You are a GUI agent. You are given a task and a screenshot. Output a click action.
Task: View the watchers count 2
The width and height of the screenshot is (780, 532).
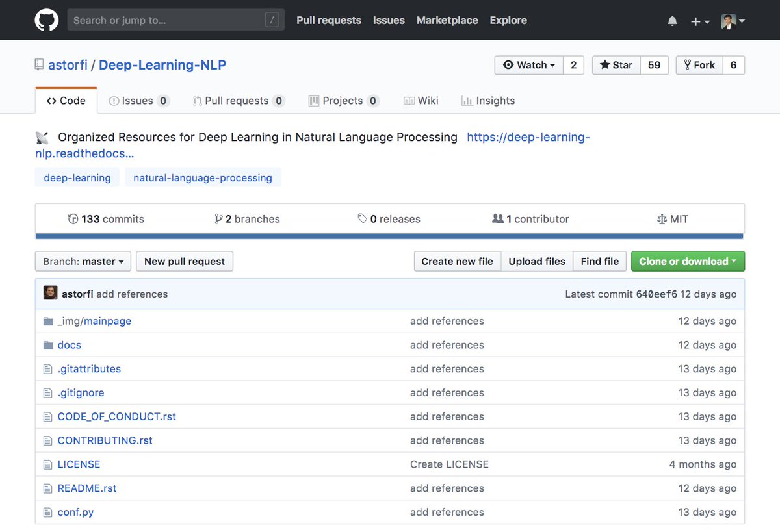573,65
